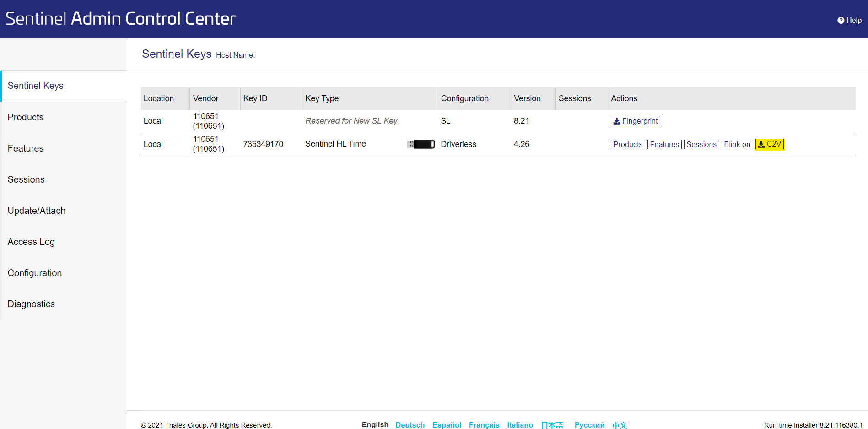Click the Sentinel HL USB key image

(x=421, y=144)
